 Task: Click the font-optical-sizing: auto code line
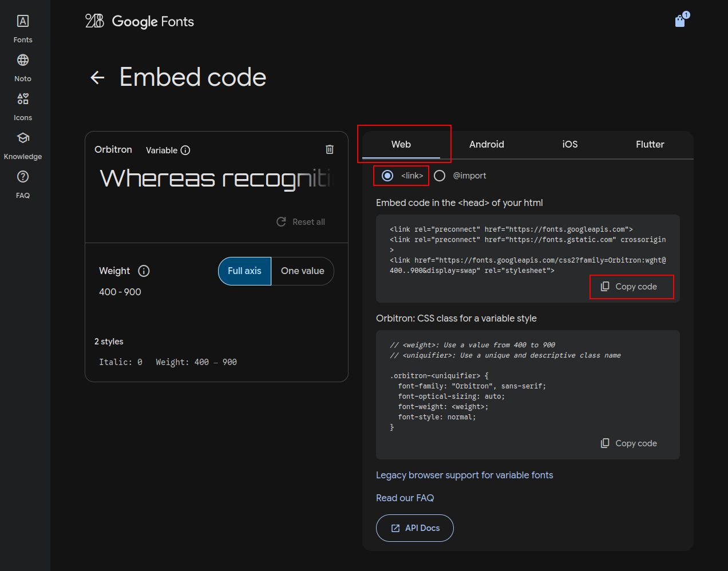coord(452,396)
